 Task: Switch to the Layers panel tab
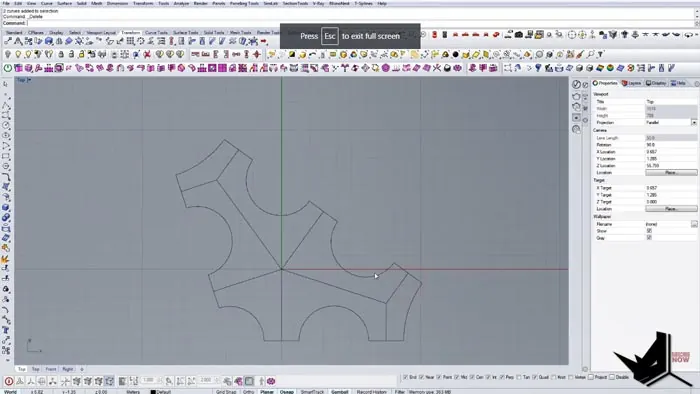click(632, 83)
